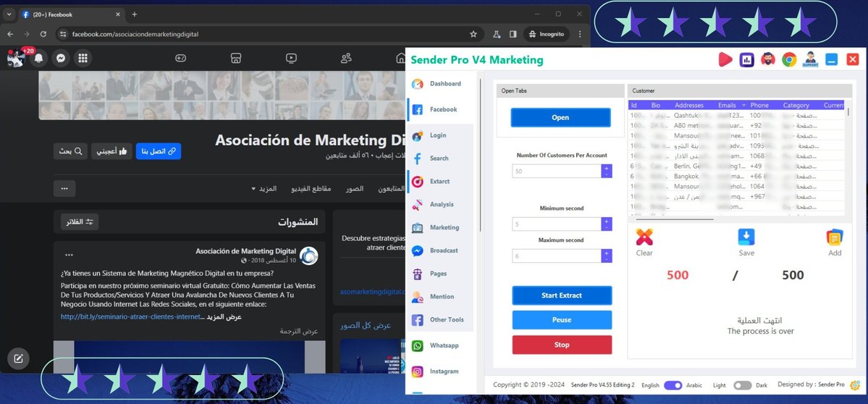The height and width of the screenshot is (404, 868).
Task: Select the Berlin address row cell
Action: [x=693, y=166]
